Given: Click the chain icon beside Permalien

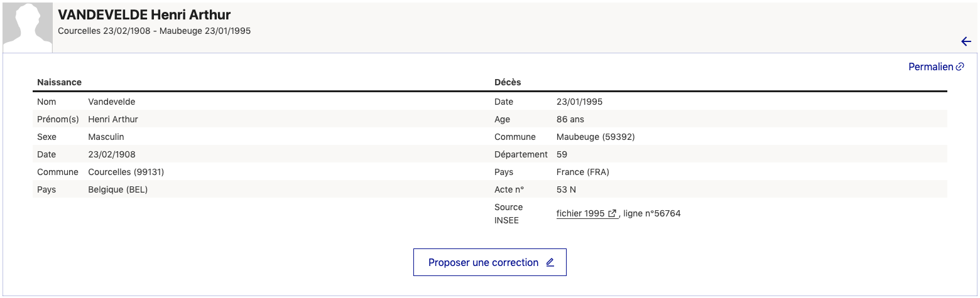Looking at the screenshot, I should coord(960,67).
